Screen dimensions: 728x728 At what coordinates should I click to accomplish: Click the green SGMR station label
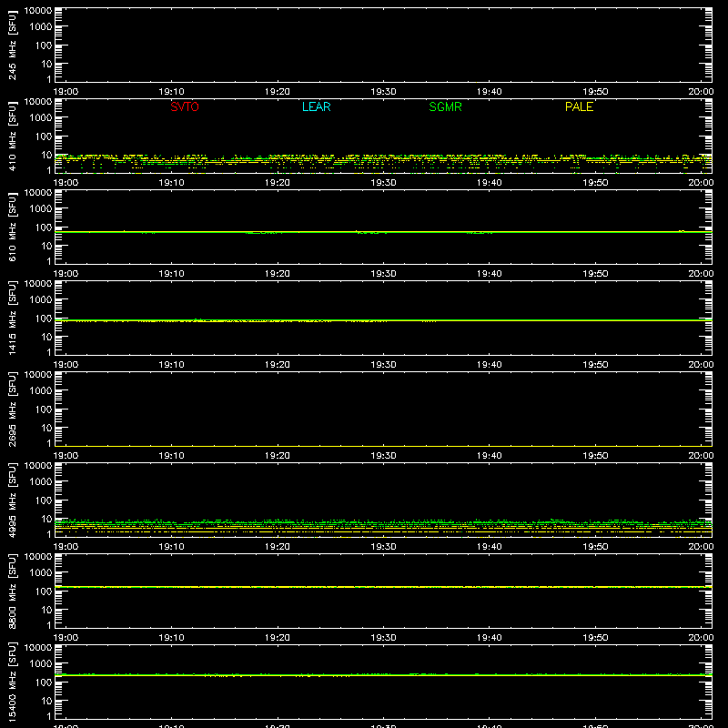(x=445, y=106)
